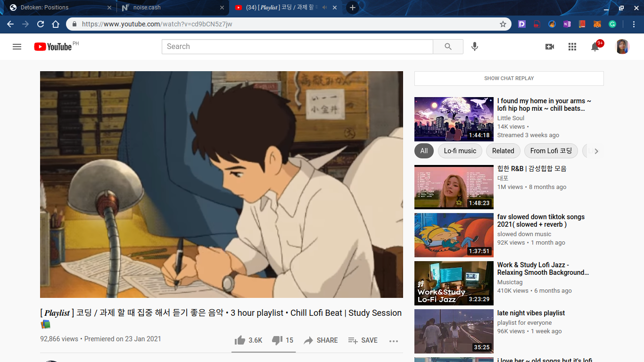The image size is (644, 362).
Task: Select the Related filter chip
Action: [503, 151]
